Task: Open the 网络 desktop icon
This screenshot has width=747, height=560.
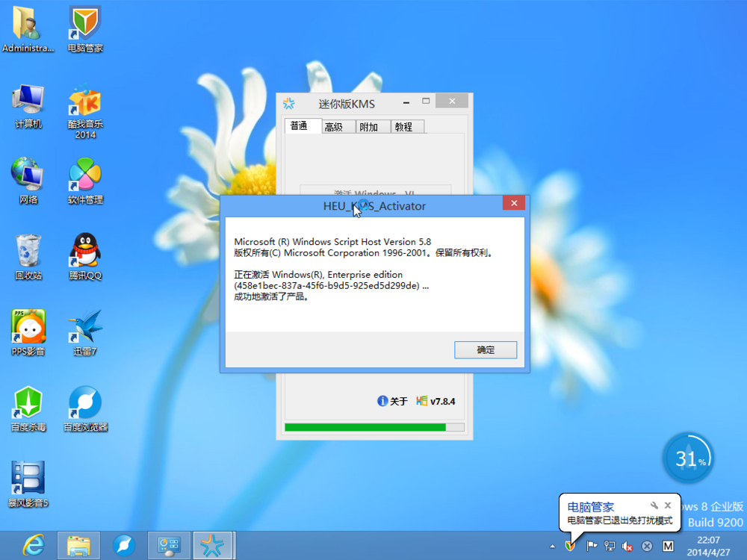Action: point(28,181)
